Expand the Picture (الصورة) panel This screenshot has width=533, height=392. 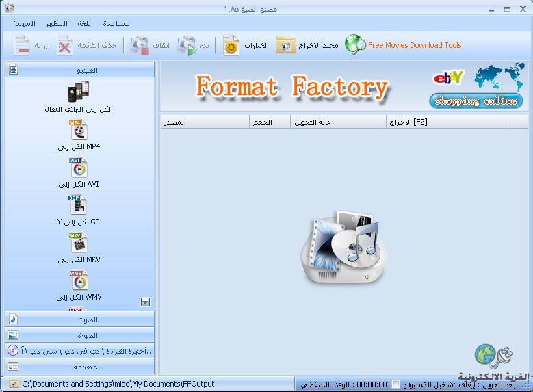[x=79, y=335]
